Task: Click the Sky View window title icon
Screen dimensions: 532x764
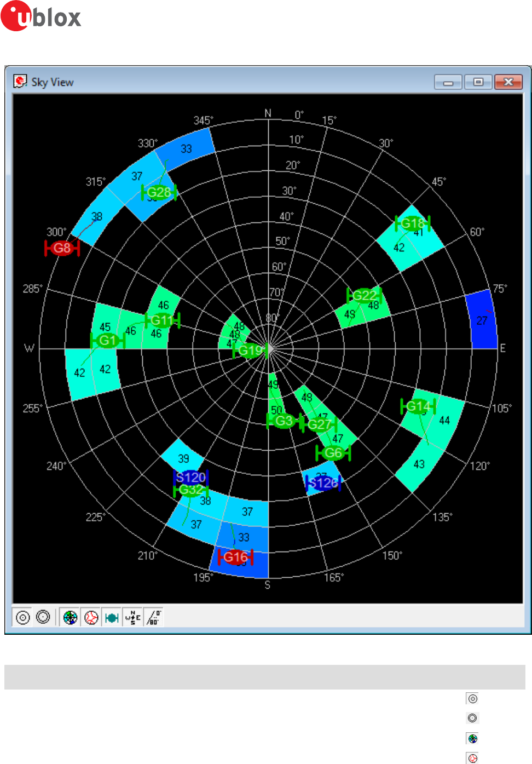Action: pos(20,82)
